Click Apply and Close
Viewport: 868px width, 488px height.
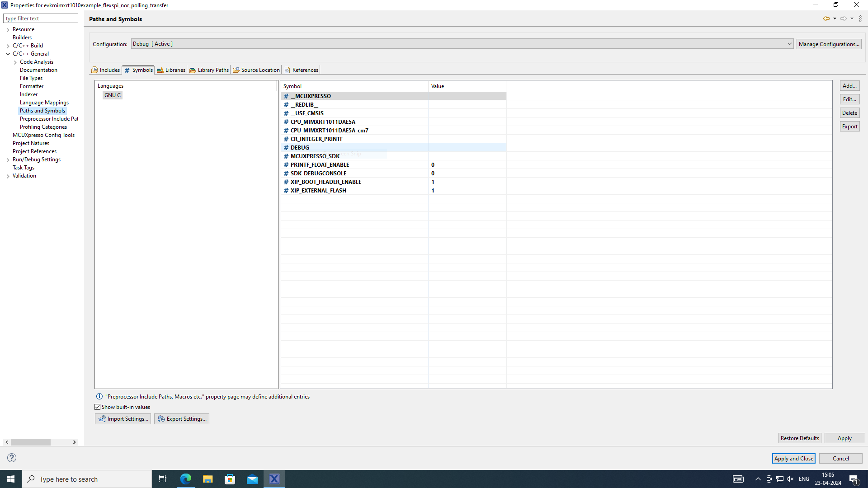click(793, 458)
